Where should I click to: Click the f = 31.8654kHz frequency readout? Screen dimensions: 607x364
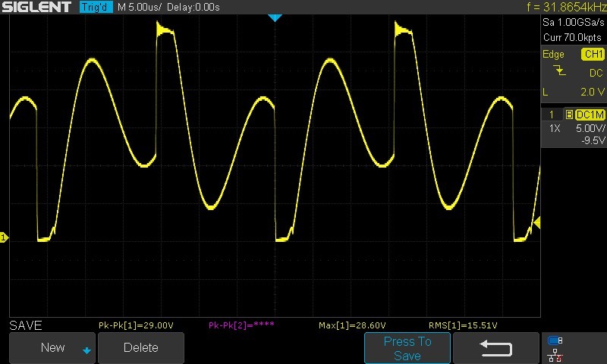566,7
